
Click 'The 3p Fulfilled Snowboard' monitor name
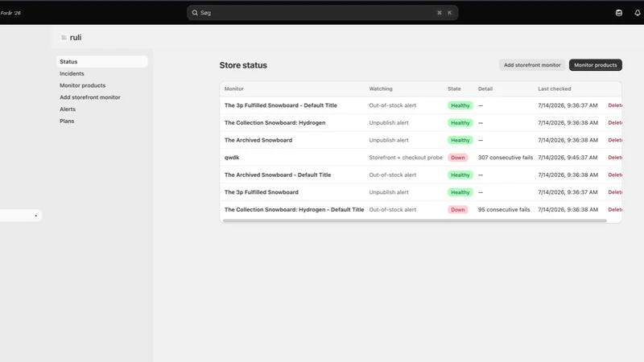click(261, 192)
